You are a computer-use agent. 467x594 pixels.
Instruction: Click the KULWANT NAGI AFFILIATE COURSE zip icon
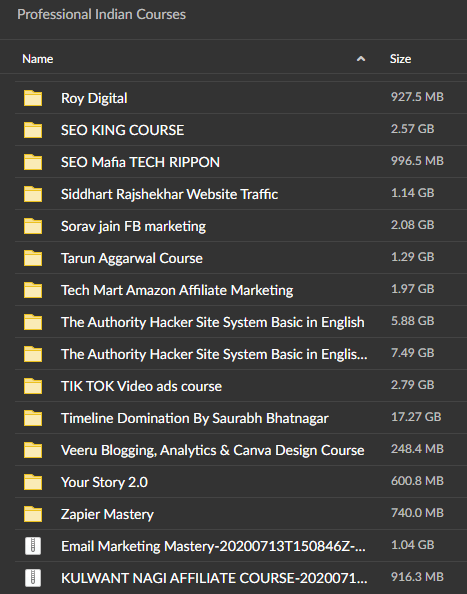coord(33,578)
